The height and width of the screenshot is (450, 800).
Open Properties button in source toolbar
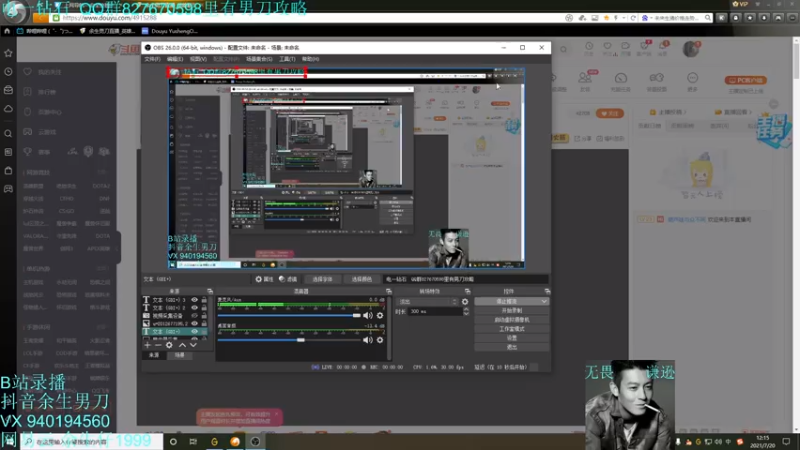coord(264,279)
